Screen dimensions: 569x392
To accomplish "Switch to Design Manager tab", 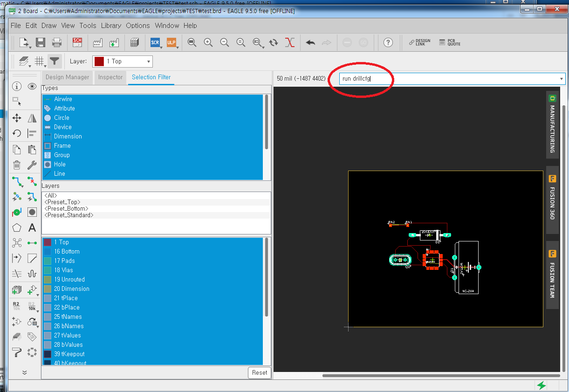I will coord(67,77).
